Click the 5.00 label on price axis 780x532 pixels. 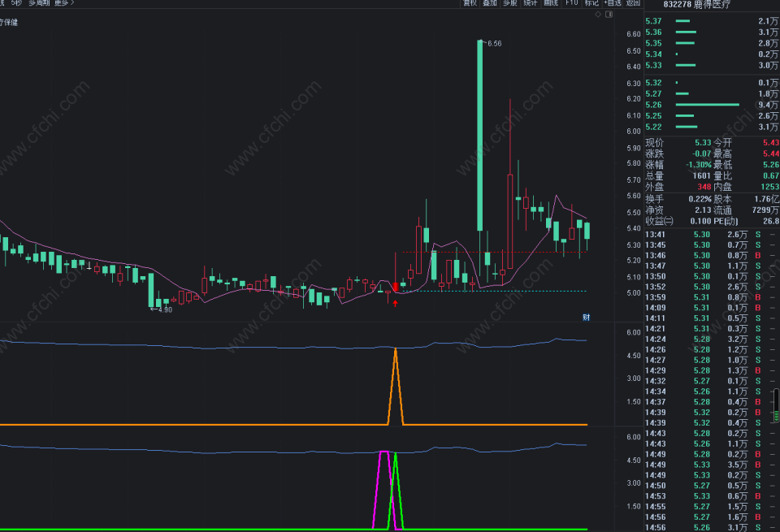click(x=633, y=293)
